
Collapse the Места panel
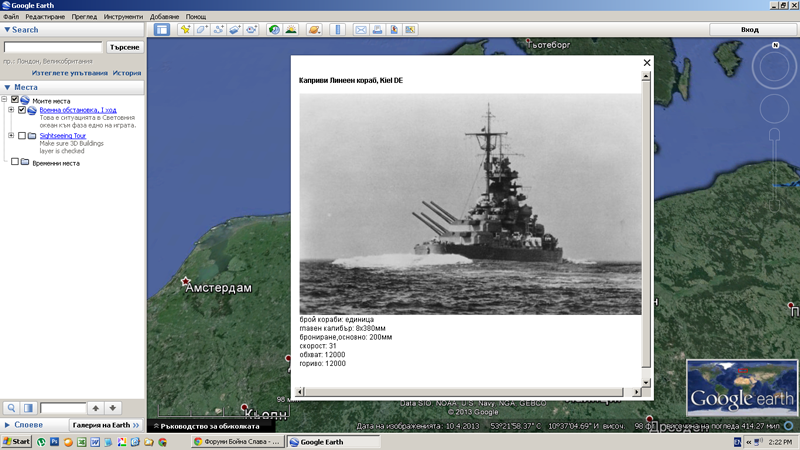click(x=8, y=87)
